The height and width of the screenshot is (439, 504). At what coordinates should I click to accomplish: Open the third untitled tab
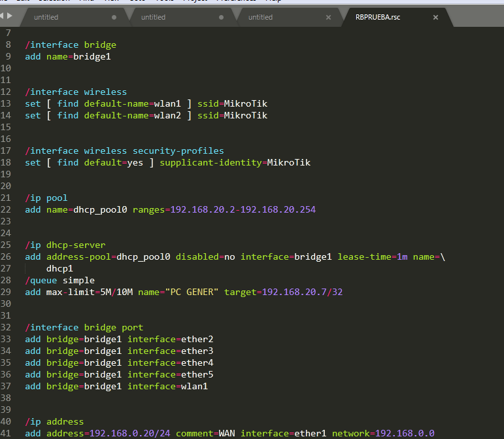click(x=260, y=17)
